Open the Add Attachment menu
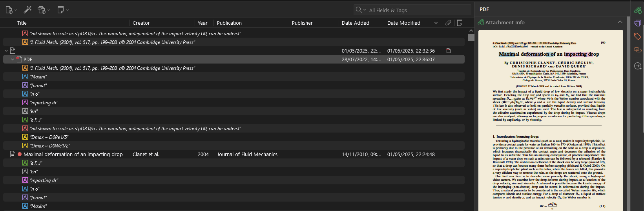 (x=44, y=10)
